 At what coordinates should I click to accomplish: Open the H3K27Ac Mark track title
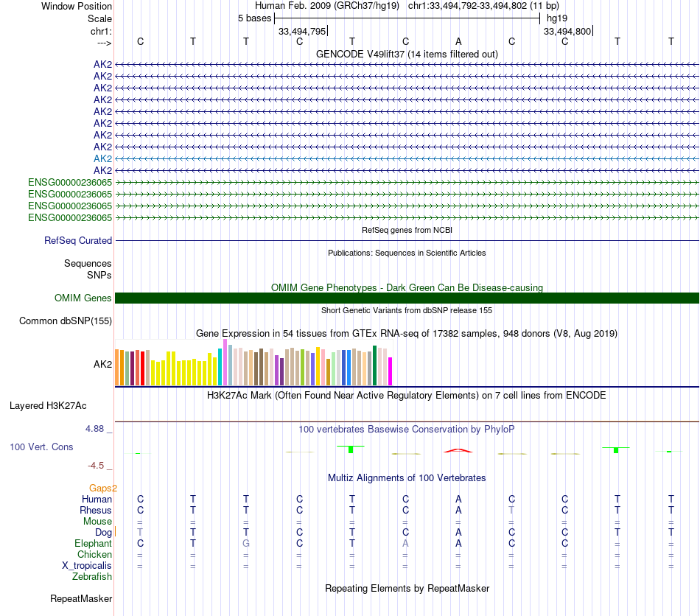pos(407,396)
